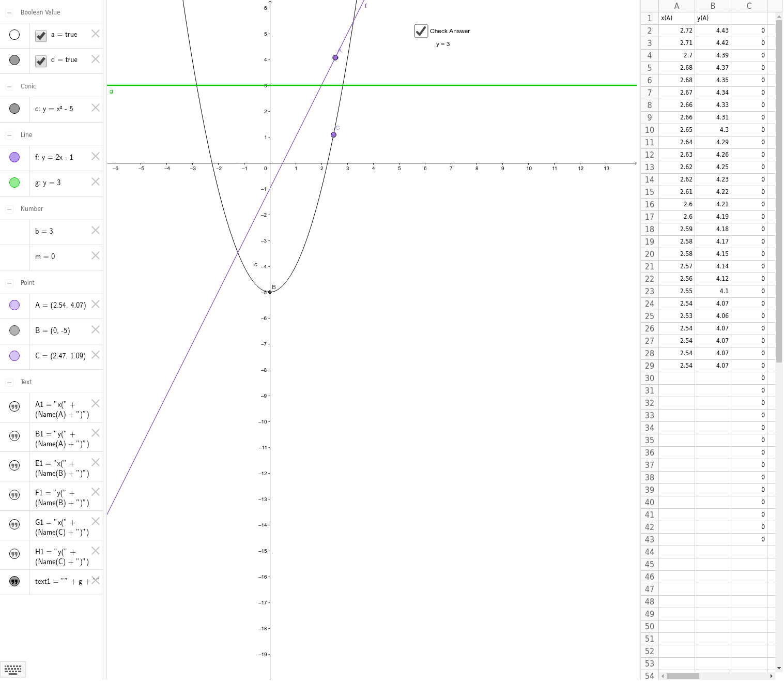This screenshot has height=681, width=784.
Task: Delete number b = 3
Action: tap(96, 230)
